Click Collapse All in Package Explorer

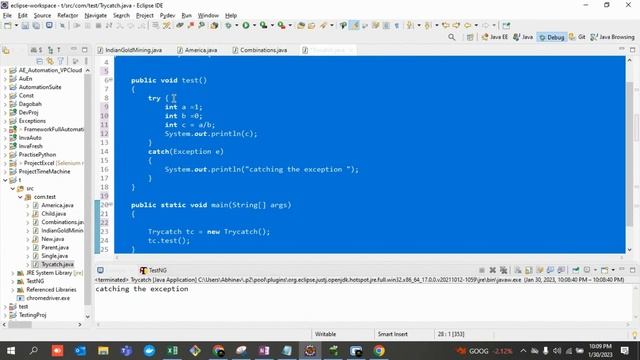tap(39, 61)
